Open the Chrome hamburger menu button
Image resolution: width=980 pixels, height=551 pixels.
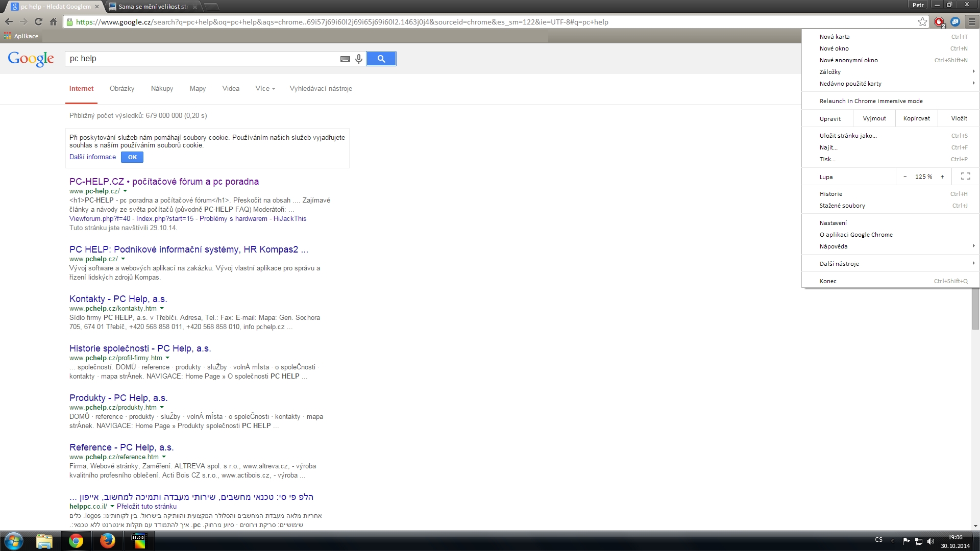click(x=971, y=22)
